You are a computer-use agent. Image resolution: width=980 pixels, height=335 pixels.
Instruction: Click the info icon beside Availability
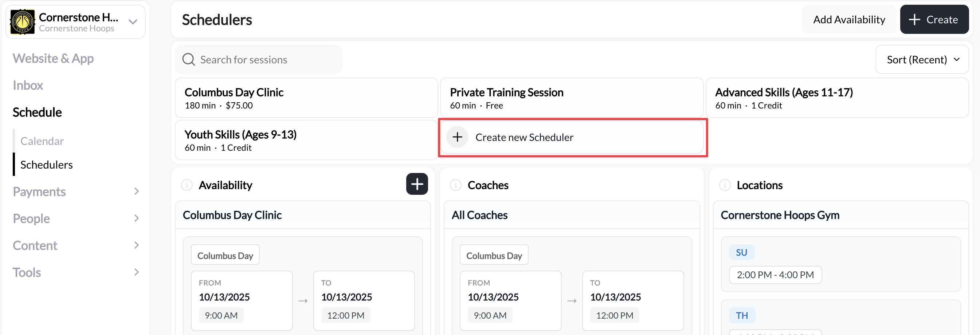[x=187, y=185]
